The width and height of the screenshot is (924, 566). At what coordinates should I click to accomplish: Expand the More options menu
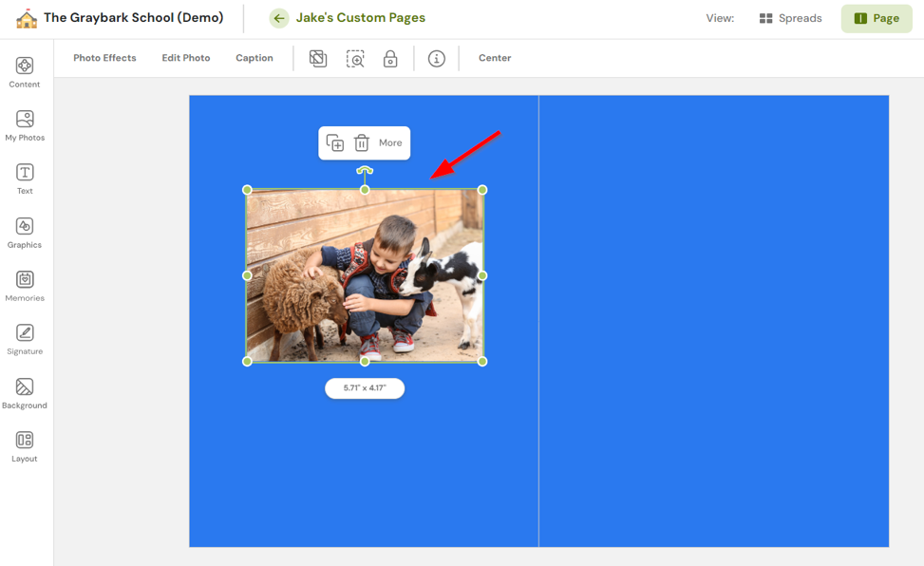[x=390, y=142]
